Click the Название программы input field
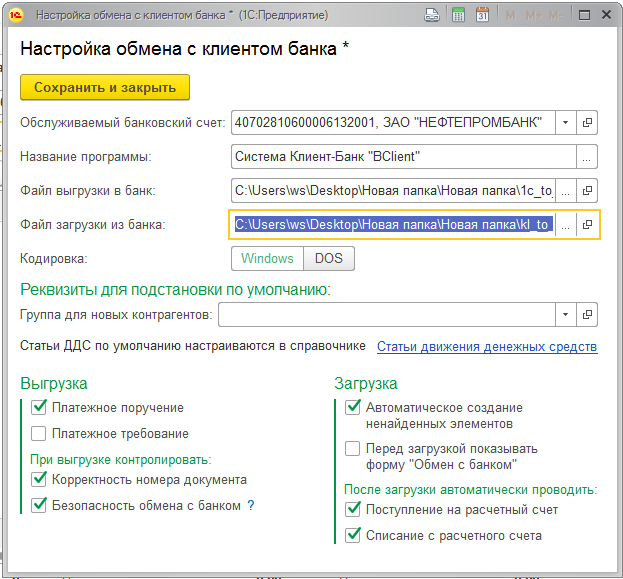The height and width of the screenshot is (579, 623). click(x=404, y=157)
